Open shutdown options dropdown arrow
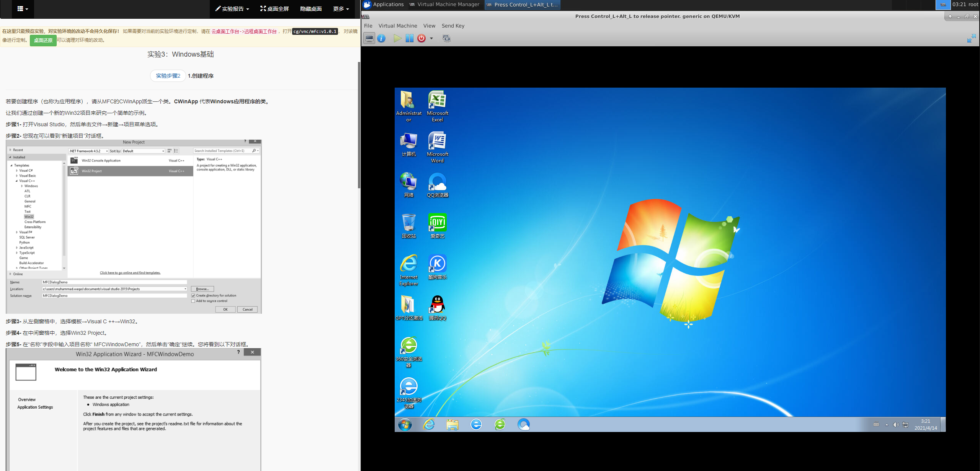Viewport: 980px width, 471px height. pos(431,38)
